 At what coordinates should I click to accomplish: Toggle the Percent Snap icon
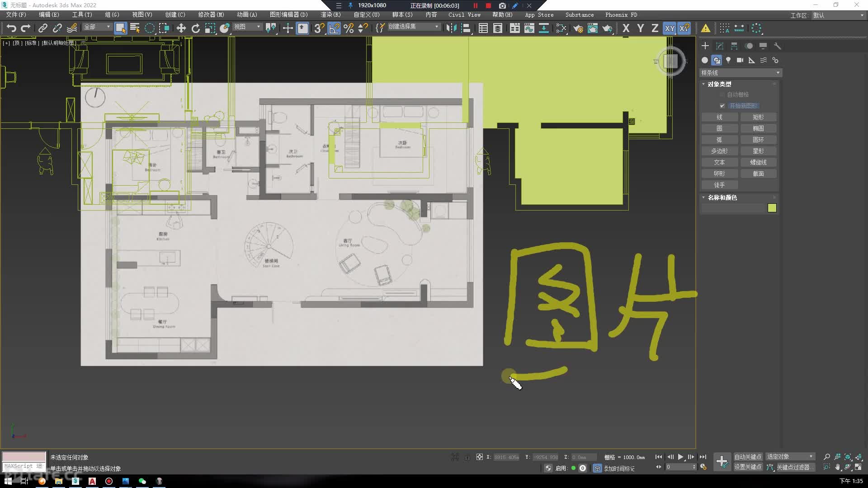349,28
